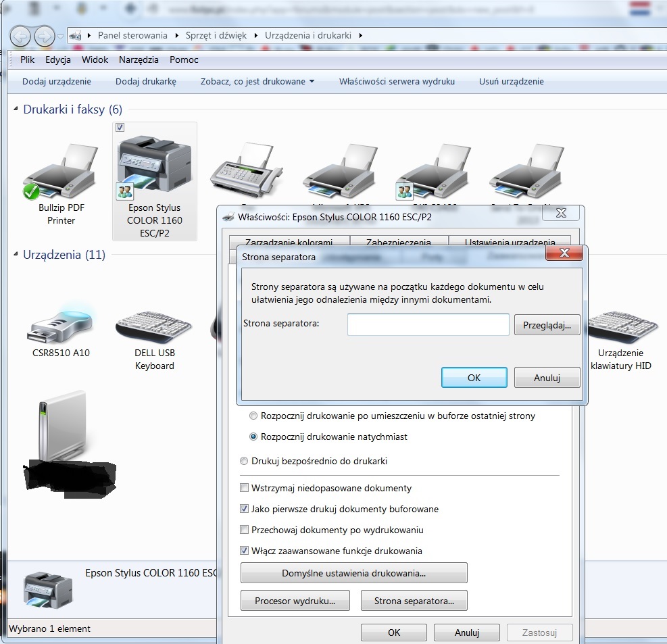Viewport: 667px width, 644px height.
Task: Click OK in the Epson properties window
Action: tap(394, 633)
